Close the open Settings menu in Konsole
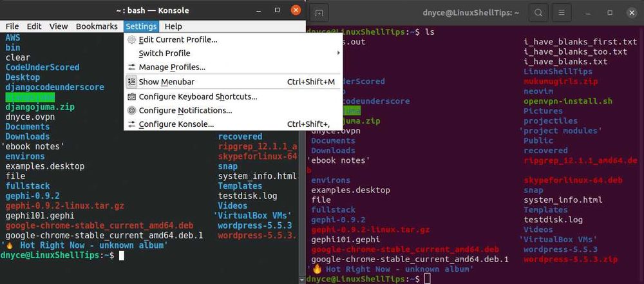The height and width of the screenshot is (284, 644). [x=141, y=26]
